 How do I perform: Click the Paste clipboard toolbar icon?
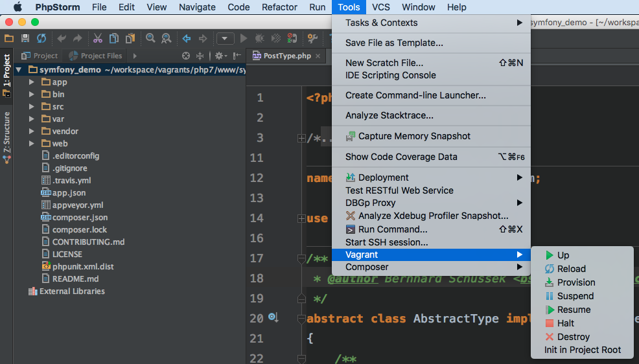[130, 39]
